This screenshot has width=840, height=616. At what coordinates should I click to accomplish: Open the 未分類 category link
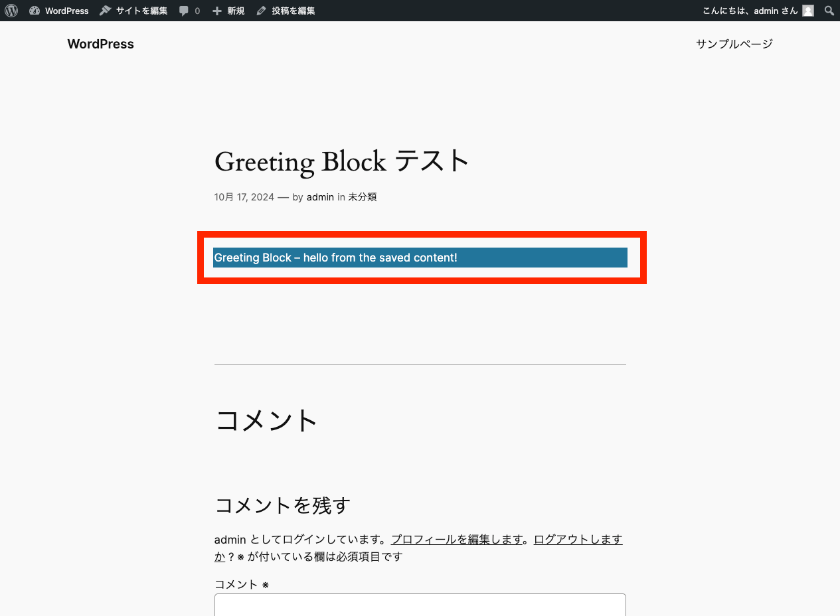pyautogui.click(x=363, y=197)
